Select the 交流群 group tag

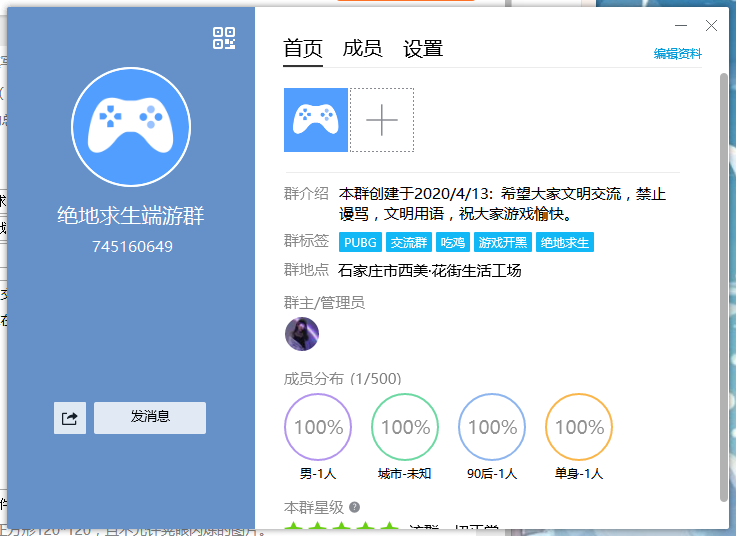click(409, 242)
